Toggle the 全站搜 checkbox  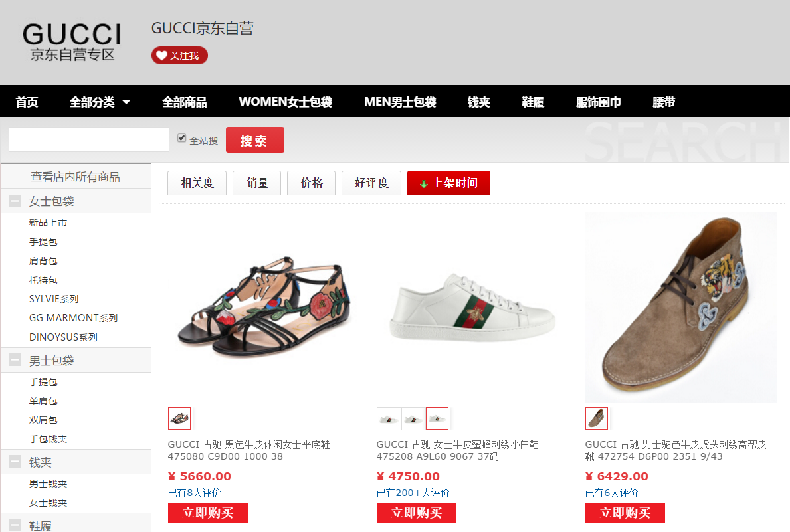182,138
